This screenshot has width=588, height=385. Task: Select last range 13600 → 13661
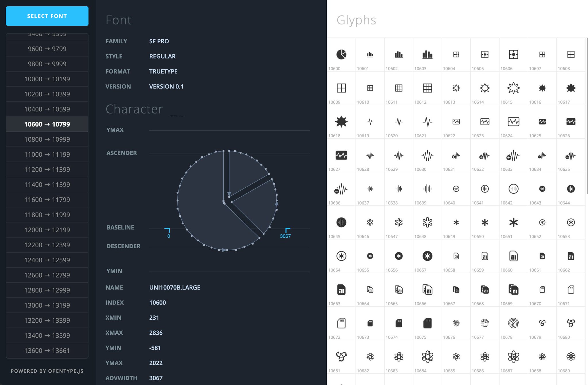pos(47,351)
